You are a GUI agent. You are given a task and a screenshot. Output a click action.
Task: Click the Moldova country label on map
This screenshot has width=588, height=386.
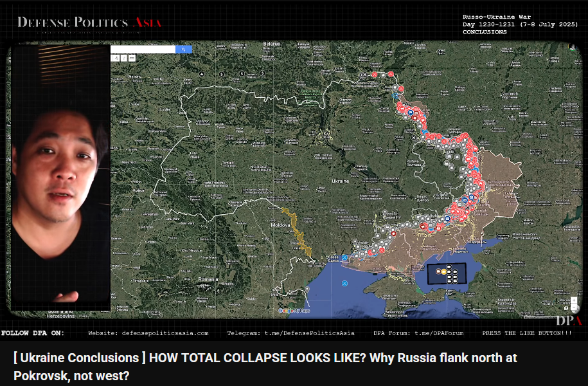[x=280, y=225]
